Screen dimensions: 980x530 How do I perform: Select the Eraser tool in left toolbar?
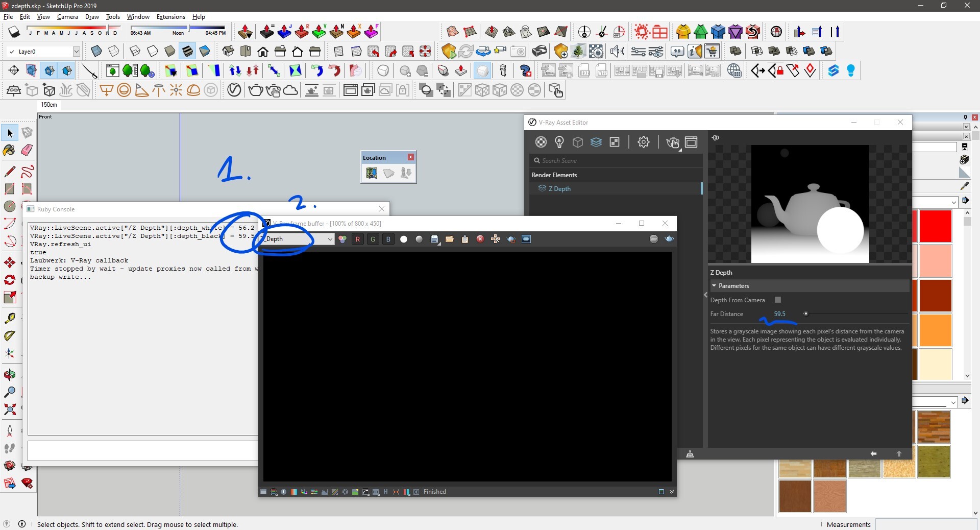pyautogui.click(x=27, y=150)
